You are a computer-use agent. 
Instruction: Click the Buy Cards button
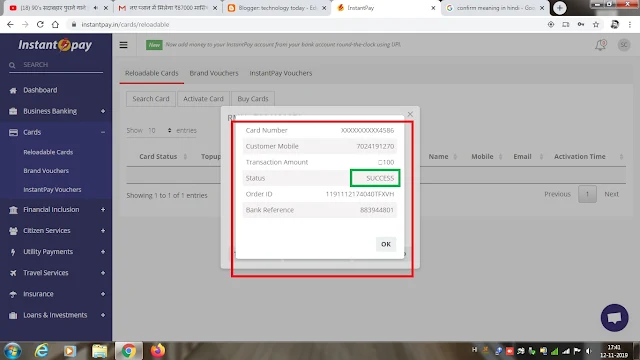pos(253,99)
